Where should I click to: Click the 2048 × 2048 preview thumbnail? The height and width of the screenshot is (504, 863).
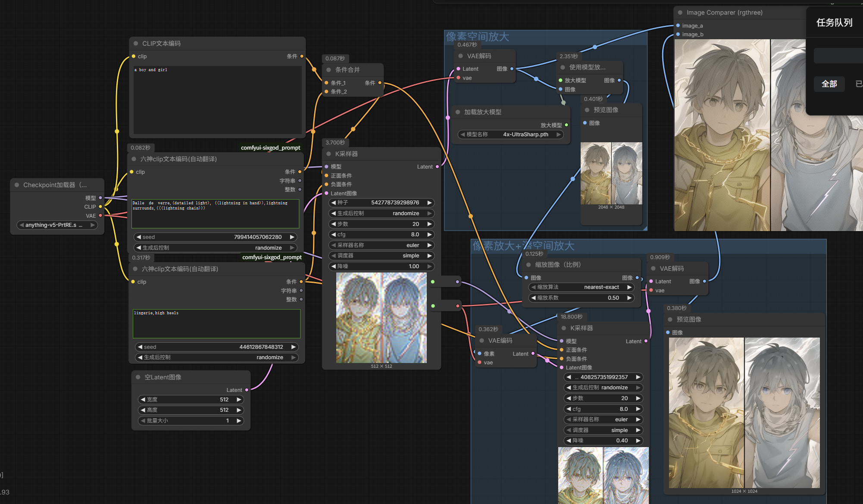[x=611, y=173]
